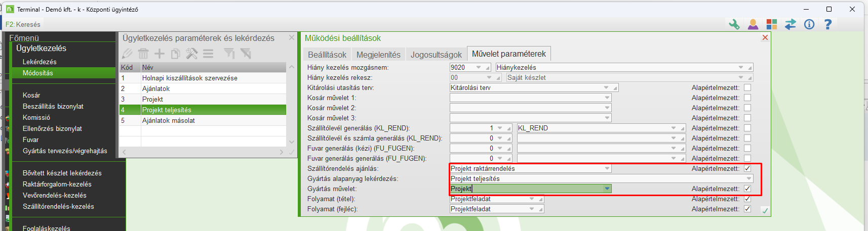Open the four colored squares icon

(x=772, y=24)
